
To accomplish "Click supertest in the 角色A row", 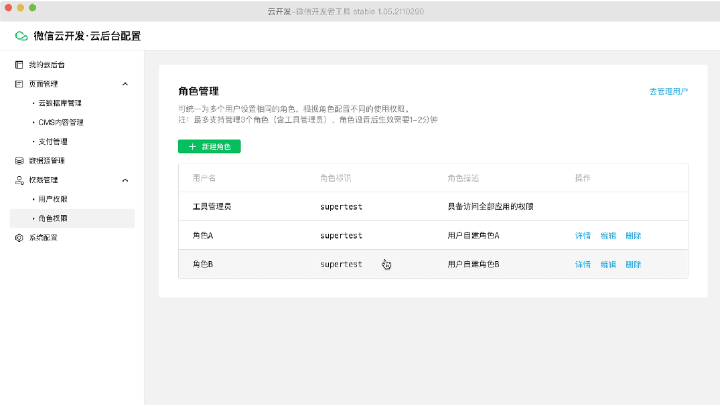I will [x=341, y=236].
